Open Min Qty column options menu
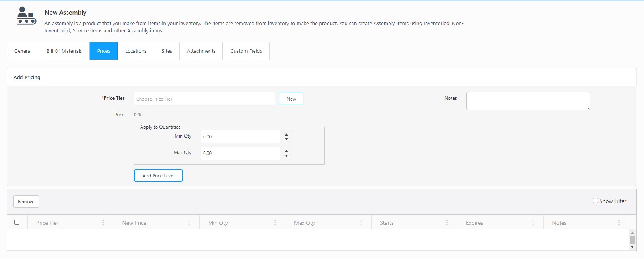644x259 pixels. [x=275, y=222]
